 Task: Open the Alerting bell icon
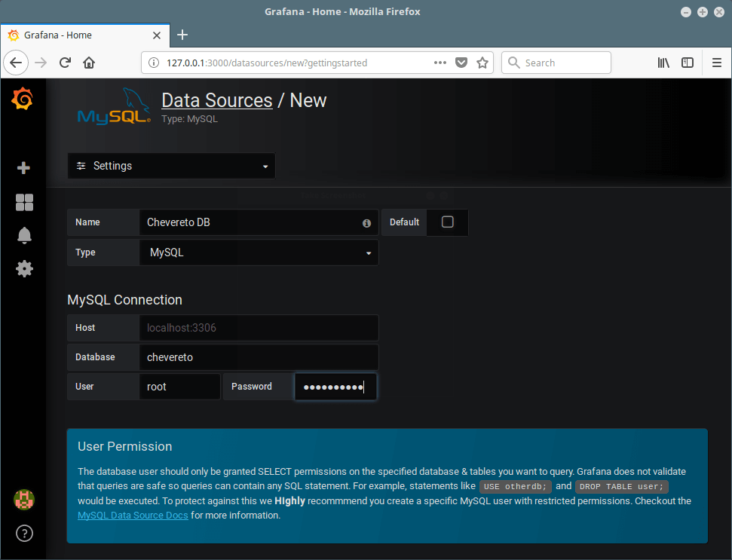click(x=24, y=235)
